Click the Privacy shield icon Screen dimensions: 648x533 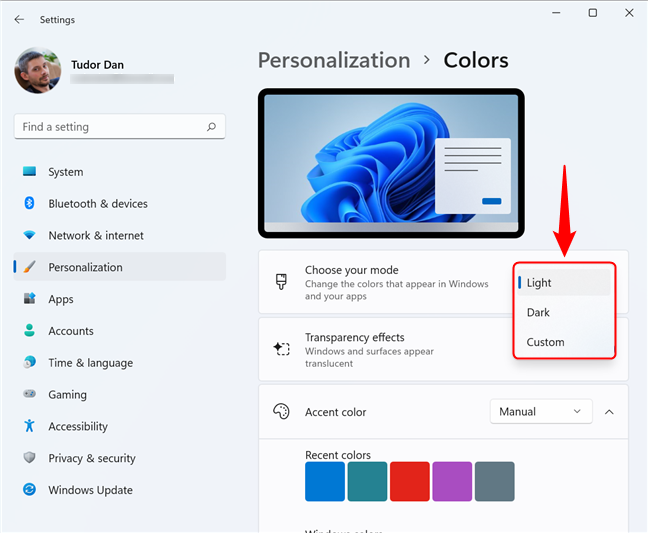click(29, 457)
